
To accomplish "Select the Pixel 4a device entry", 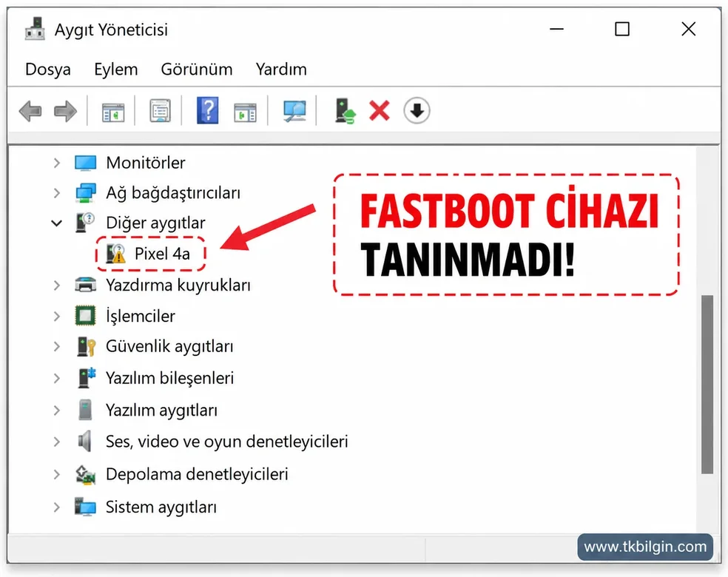I will click(163, 254).
